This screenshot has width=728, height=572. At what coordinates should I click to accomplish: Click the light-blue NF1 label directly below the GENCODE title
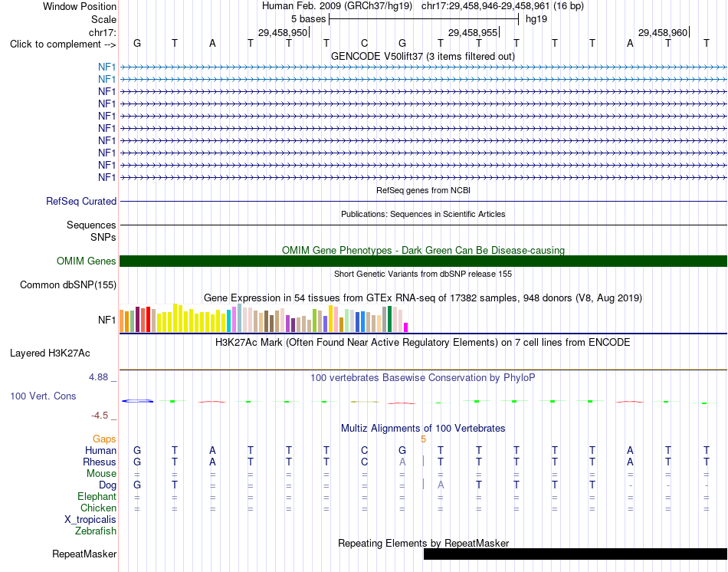tap(107, 67)
